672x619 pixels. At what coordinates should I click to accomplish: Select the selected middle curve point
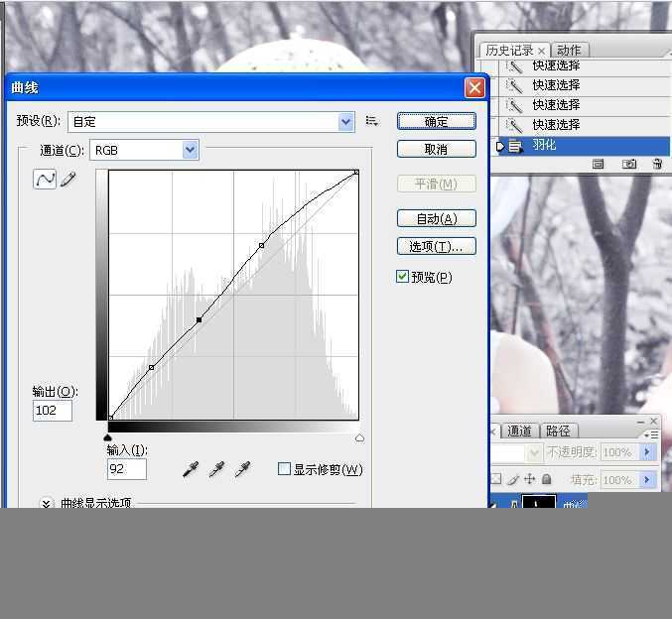[x=199, y=320]
